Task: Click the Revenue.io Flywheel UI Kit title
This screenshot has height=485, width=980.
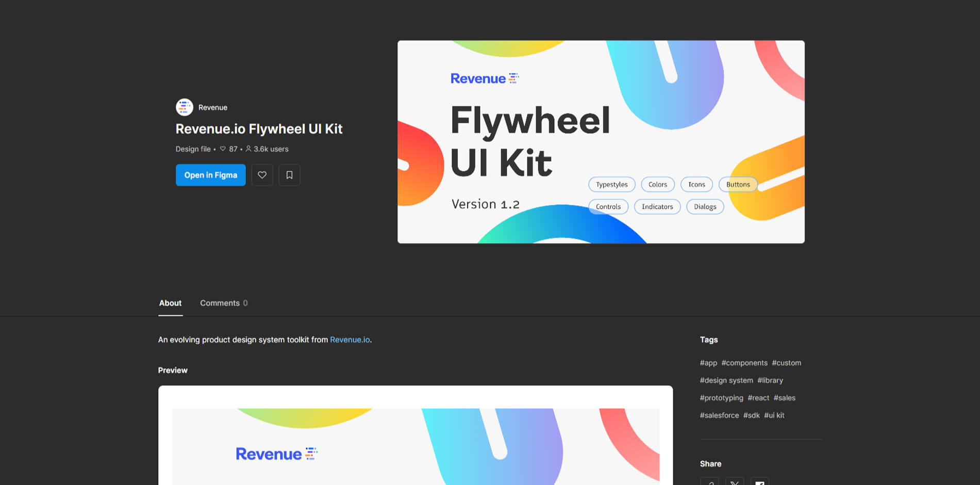Action: point(259,129)
